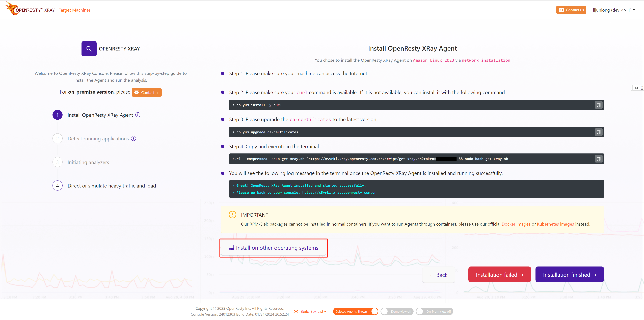Viewport: 644px width, 320px height.
Task: Click info icon beside Detect running applications
Action: pyautogui.click(x=133, y=138)
